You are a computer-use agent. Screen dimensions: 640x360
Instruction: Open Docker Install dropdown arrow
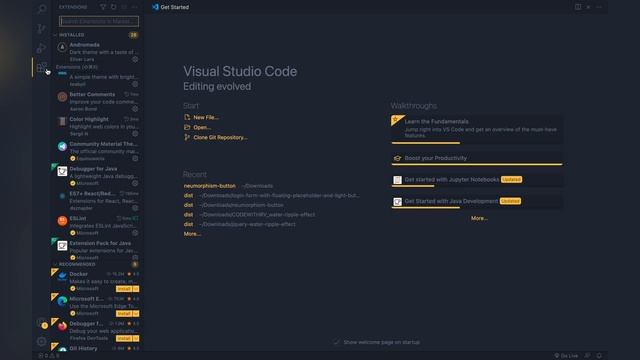click(x=136, y=289)
